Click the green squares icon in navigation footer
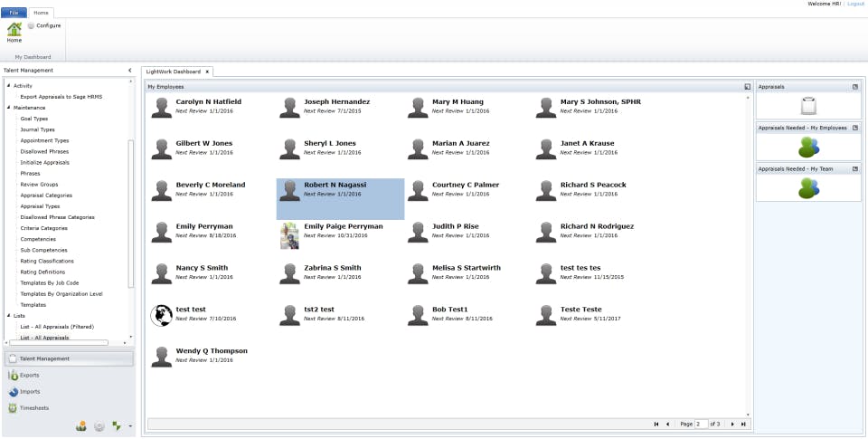Screen dimensions: 868x439 click(117, 425)
